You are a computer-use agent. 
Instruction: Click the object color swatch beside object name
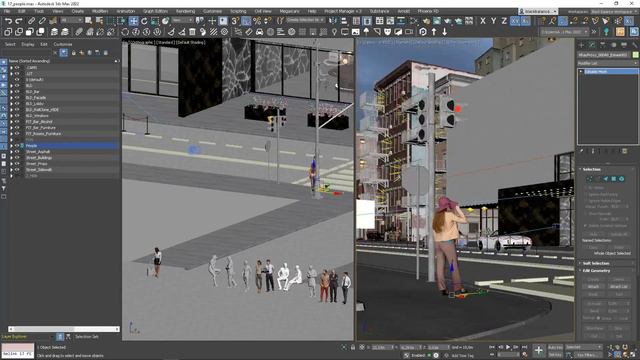pyautogui.click(x=636, y=55)
